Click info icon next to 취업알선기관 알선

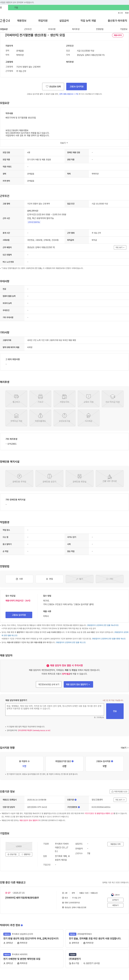click(73, 761)
